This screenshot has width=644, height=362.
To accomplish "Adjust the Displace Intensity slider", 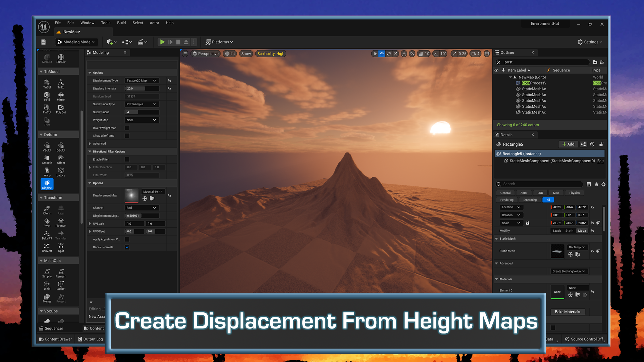I will point(142,89).
